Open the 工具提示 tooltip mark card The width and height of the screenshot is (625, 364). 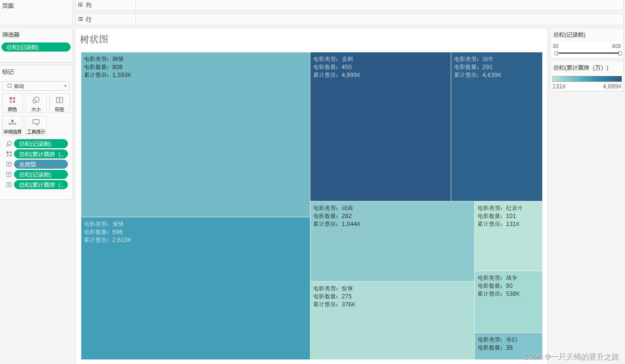[x=36, y=126]
